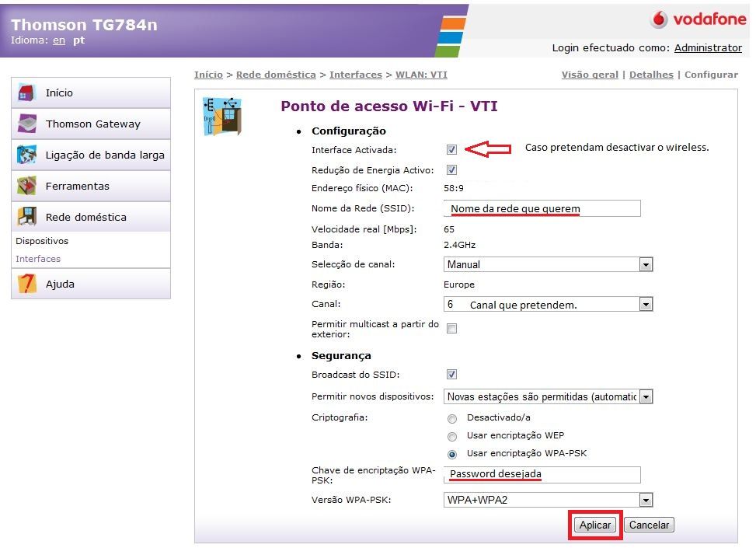This screenshot has width=756, height=548.
Task: Open the Versão WPA-PSK dropdown
Action: point(645,500)
